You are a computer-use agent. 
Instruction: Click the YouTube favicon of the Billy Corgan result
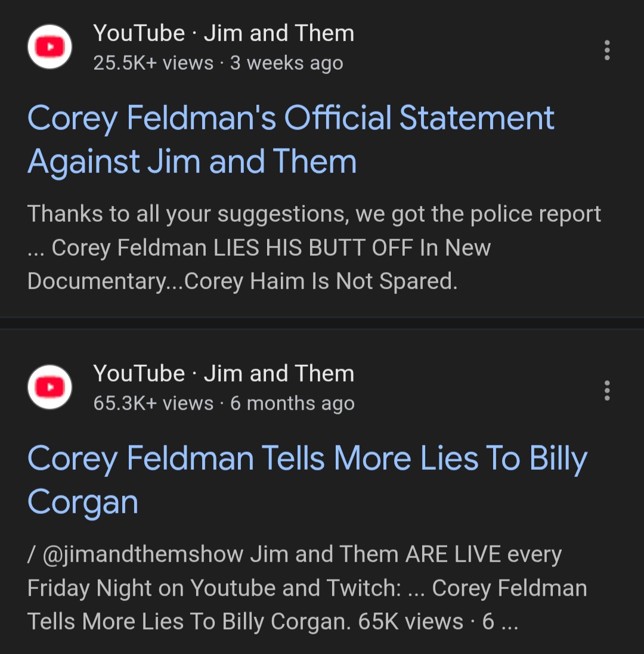(x=50, y=388)
